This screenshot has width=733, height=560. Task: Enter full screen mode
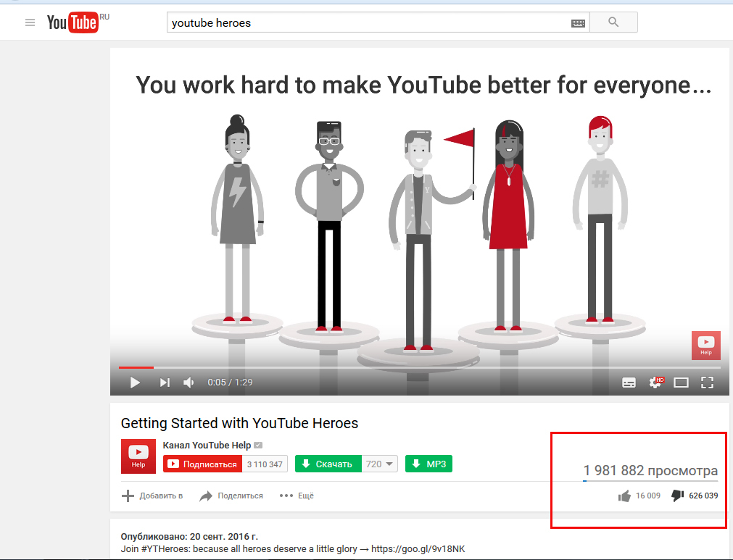(x=708, y=383)
